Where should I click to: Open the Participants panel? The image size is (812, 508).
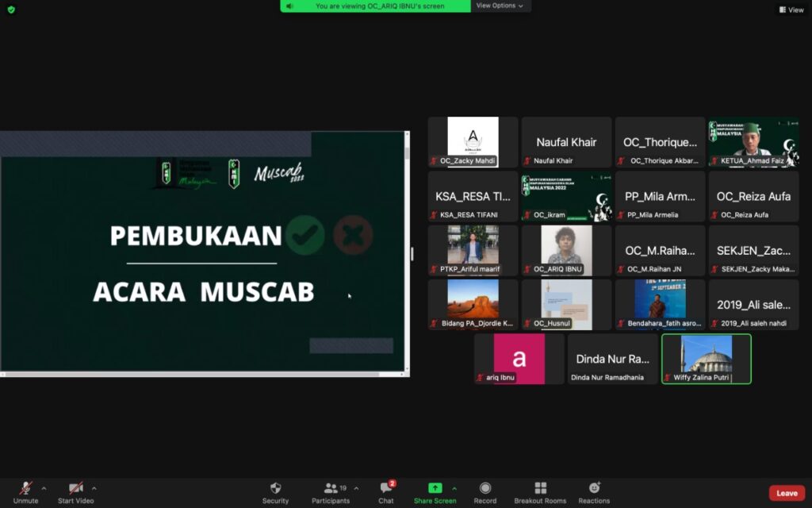pyautogui.click(x=331, y=492)
